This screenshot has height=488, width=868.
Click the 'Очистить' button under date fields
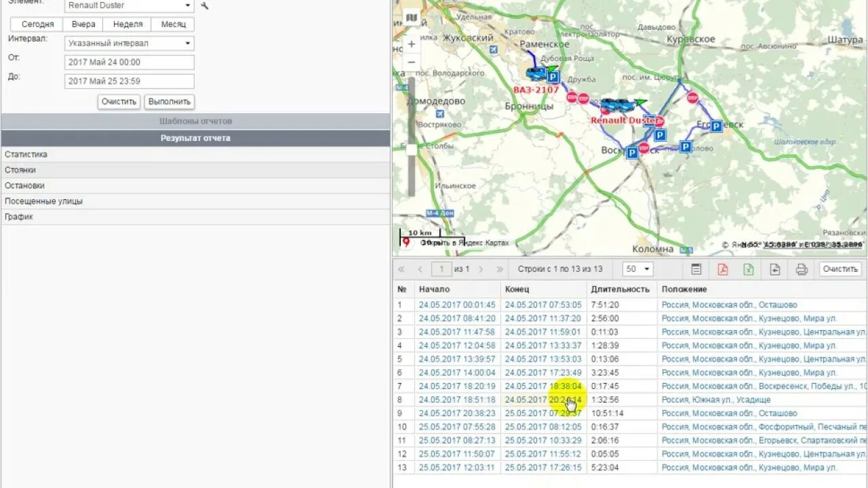click(x=119, y=102)
